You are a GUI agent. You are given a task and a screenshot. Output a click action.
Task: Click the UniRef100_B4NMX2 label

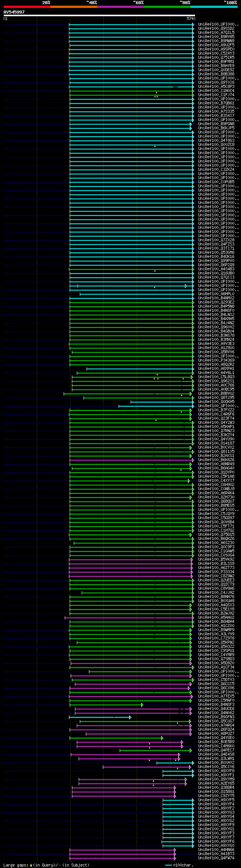click(x=216, y=298)
